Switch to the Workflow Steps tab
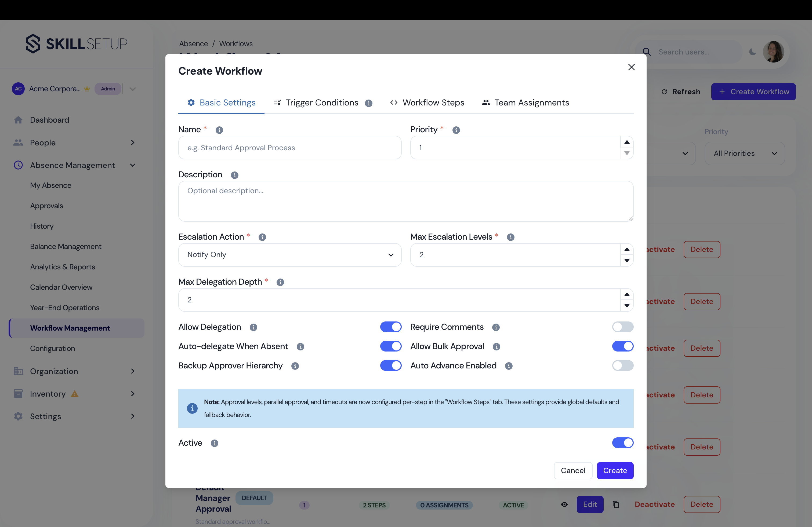 (x=427, y=103)
